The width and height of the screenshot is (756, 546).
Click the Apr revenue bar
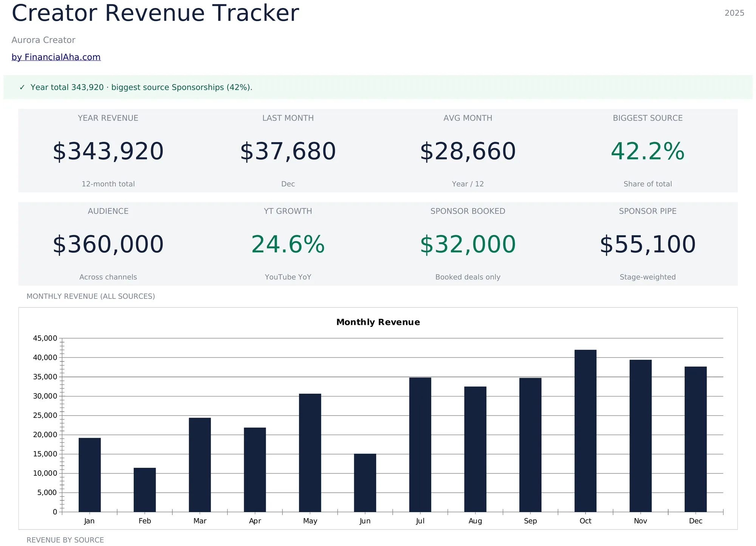point(255,470)
